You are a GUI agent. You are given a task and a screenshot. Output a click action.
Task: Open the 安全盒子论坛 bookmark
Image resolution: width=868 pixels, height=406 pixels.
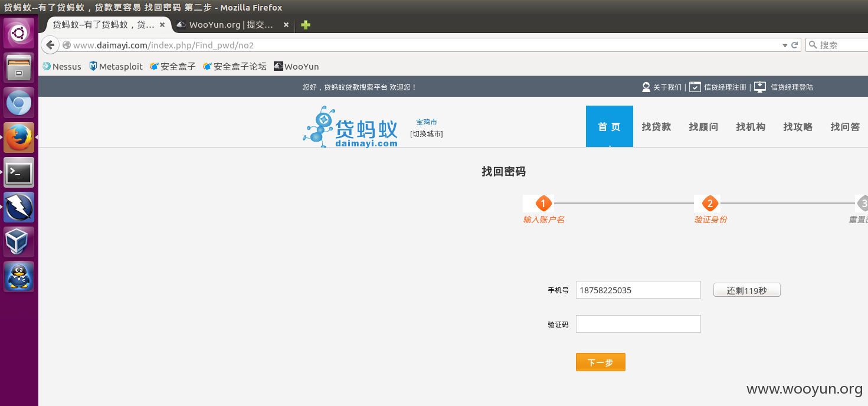234,67
